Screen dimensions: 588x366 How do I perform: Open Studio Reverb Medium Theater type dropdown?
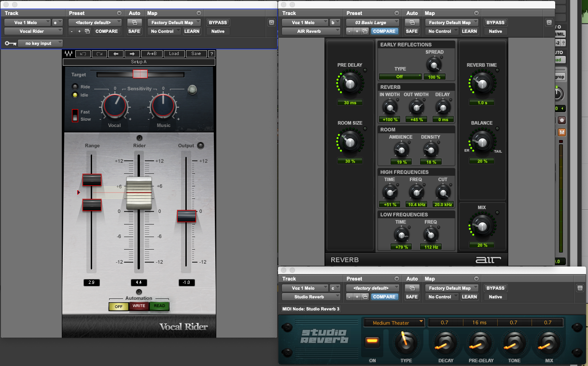[393, 323]
